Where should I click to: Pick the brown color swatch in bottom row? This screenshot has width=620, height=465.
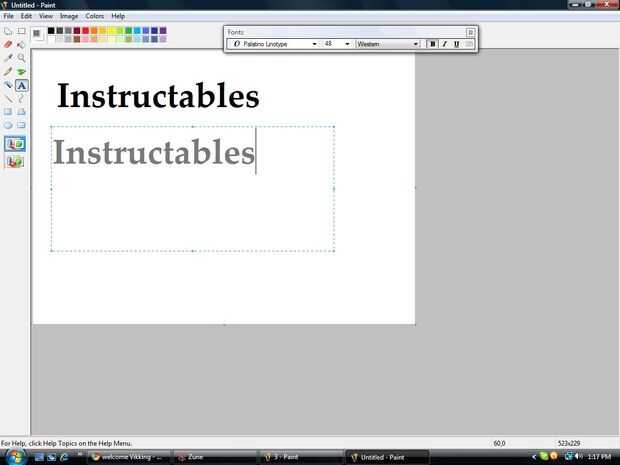coord(77,39)
